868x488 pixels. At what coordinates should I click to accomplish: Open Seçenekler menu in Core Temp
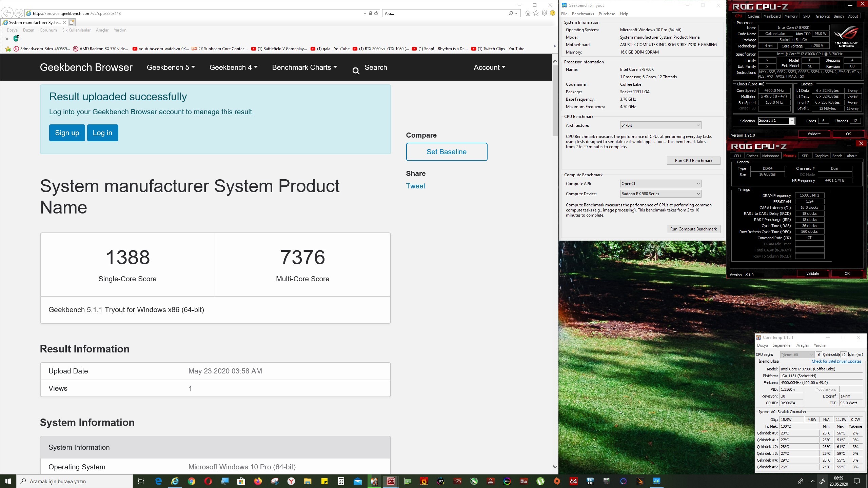pos(782,345)
